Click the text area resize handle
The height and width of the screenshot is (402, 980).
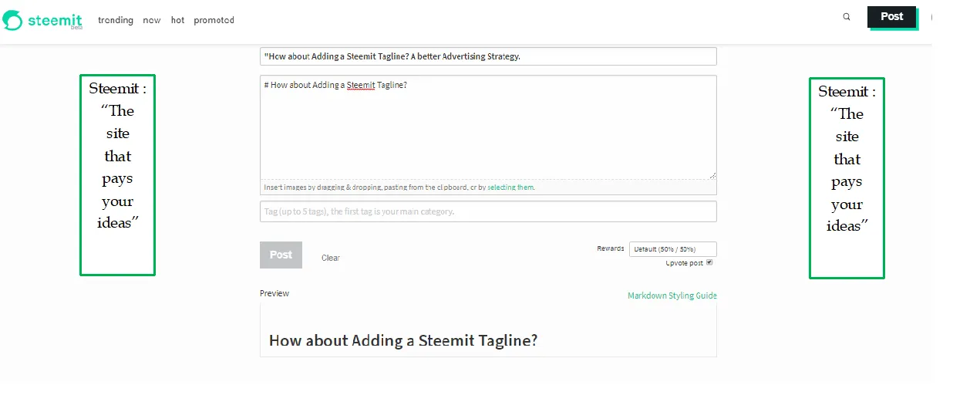coord(712,176)
